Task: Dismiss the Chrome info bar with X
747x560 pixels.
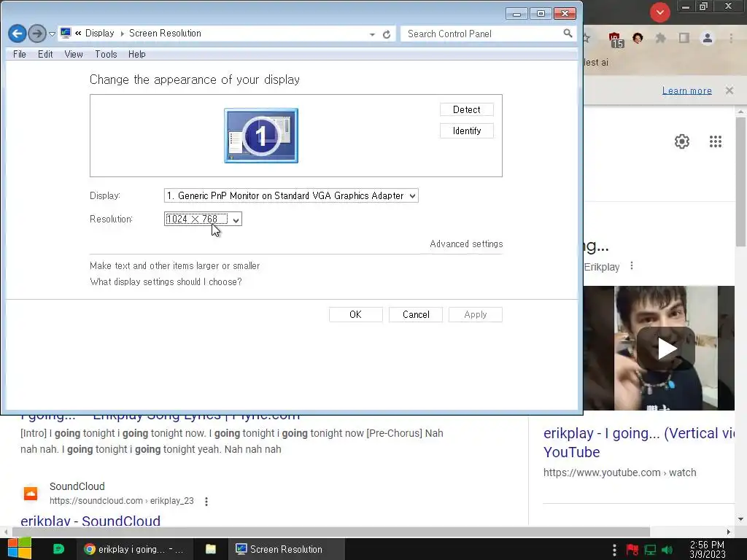Action: [x=729, y=90]
